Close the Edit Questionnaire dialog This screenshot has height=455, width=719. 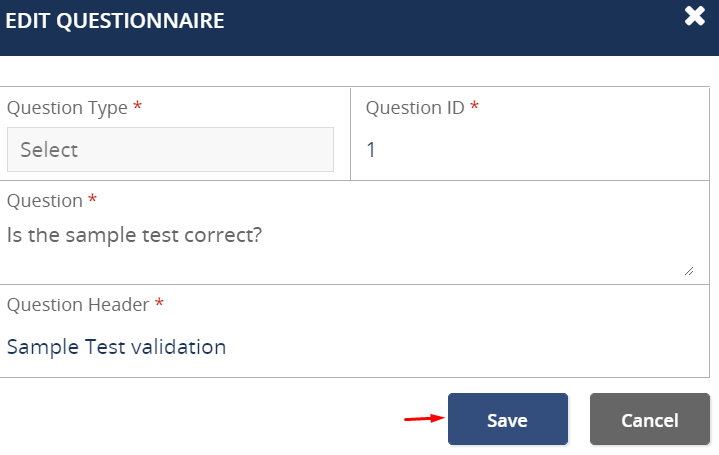[695, 16]
